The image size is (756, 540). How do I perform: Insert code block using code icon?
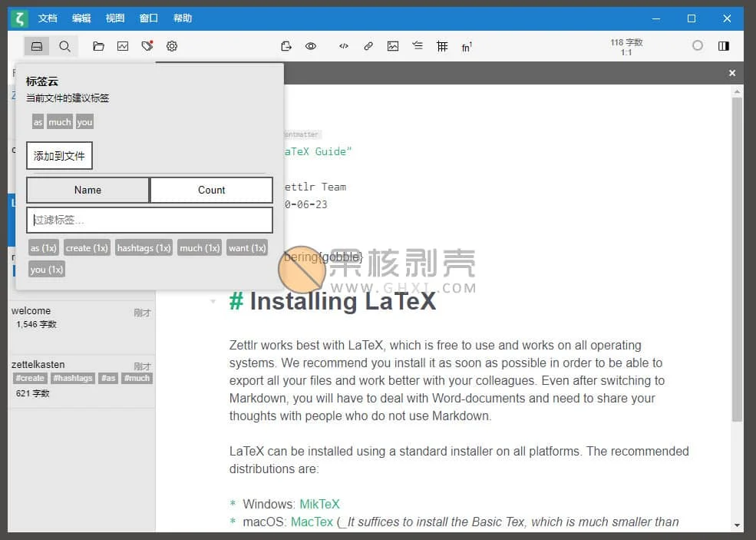click(x=343, y=46)
